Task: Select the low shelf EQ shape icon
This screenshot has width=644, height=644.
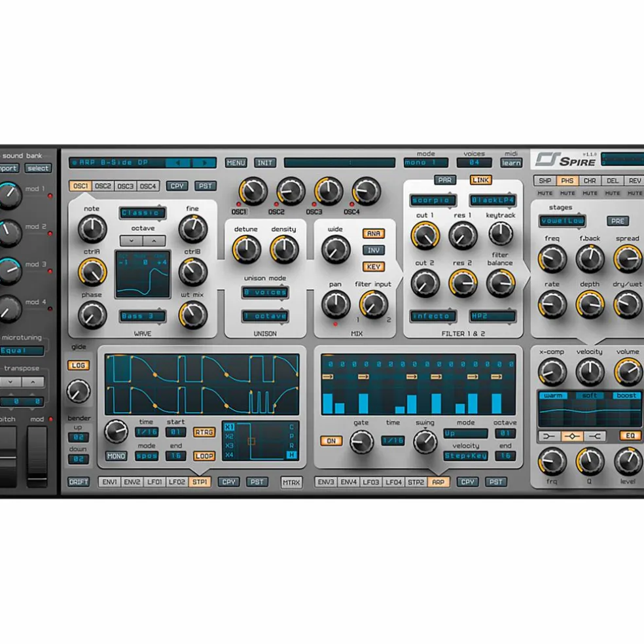Action: pyautogui.click(x=549, y=436)
